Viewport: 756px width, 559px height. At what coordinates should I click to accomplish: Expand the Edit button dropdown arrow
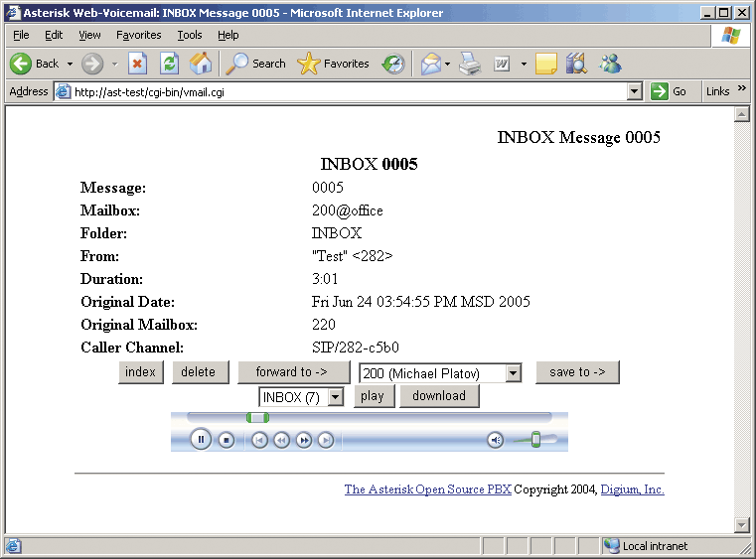click(524, 64)
